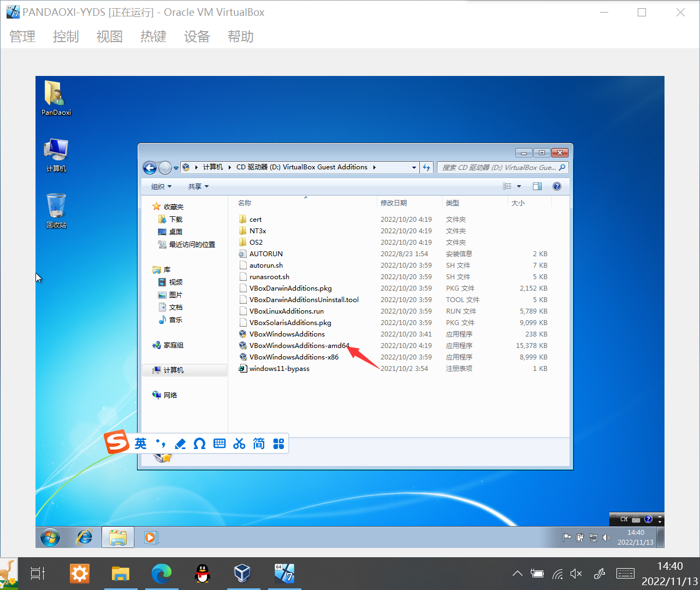The height and width of the screenshot is (590, 700).
Task: Open QQ penguin on host taskbar
Action: coord(203,573)
